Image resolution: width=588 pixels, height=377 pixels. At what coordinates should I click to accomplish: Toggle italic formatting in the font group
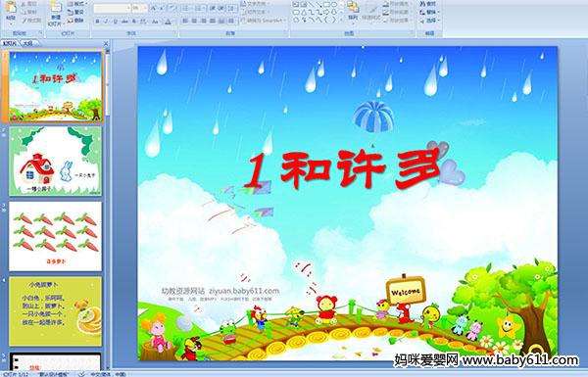point(106,22)
